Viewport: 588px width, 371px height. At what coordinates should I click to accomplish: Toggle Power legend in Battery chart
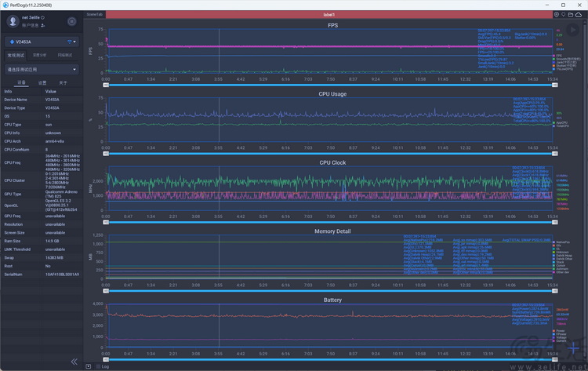point(558,331)
